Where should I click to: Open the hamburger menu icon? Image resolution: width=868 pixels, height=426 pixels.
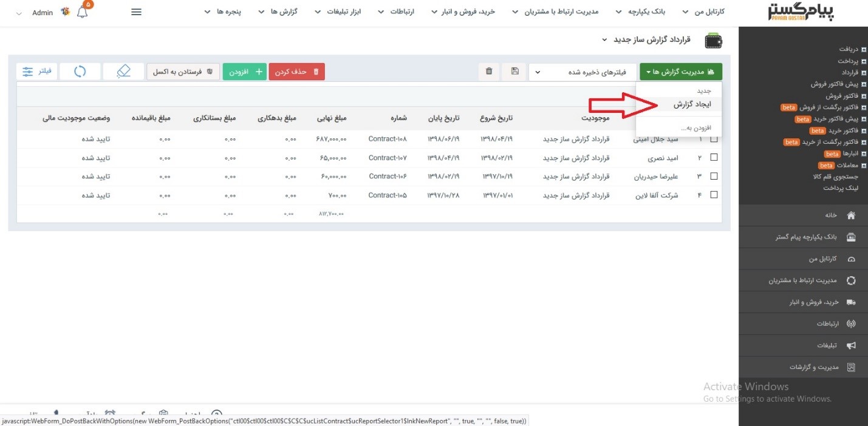[137, 12]
